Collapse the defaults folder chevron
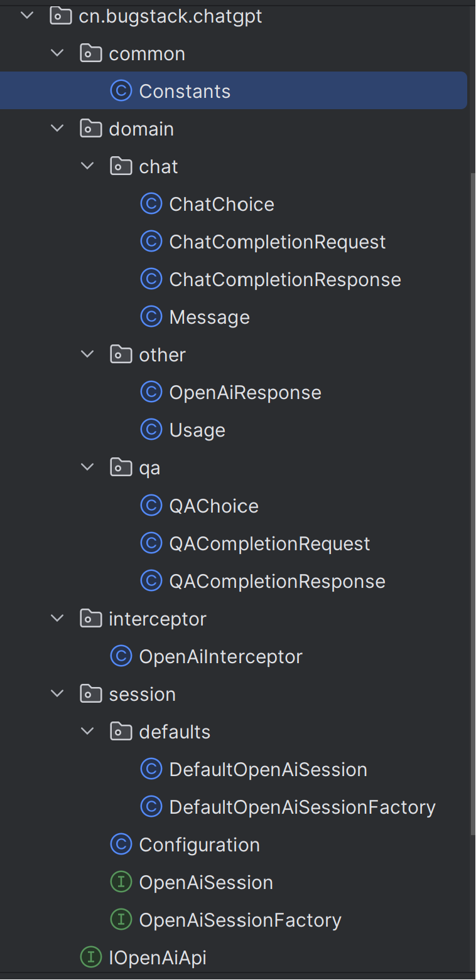 pyautogui.click(x=87, y=732)
